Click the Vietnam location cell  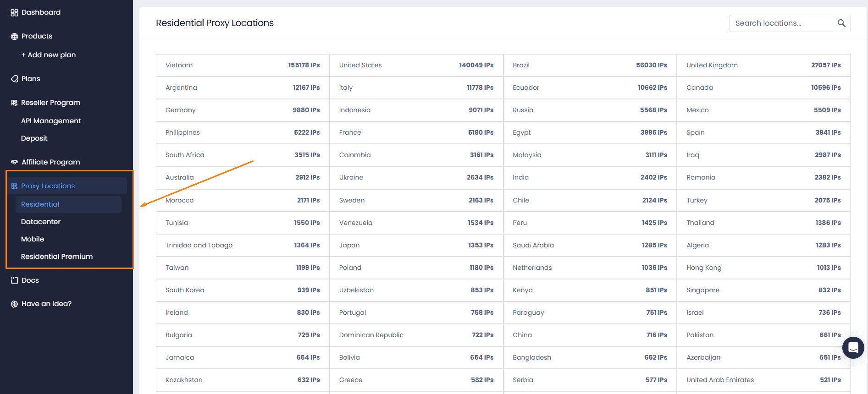pyautogui.click(x=243, y=65)
